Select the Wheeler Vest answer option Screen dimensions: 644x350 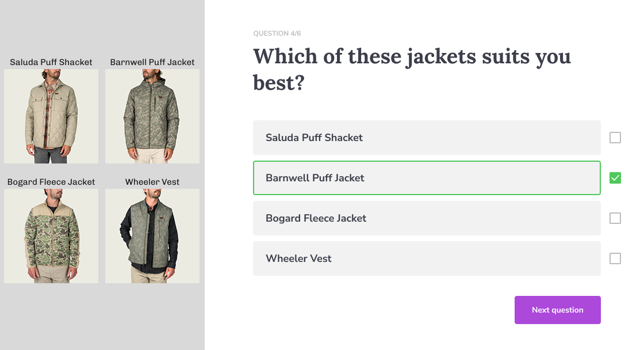427,258
